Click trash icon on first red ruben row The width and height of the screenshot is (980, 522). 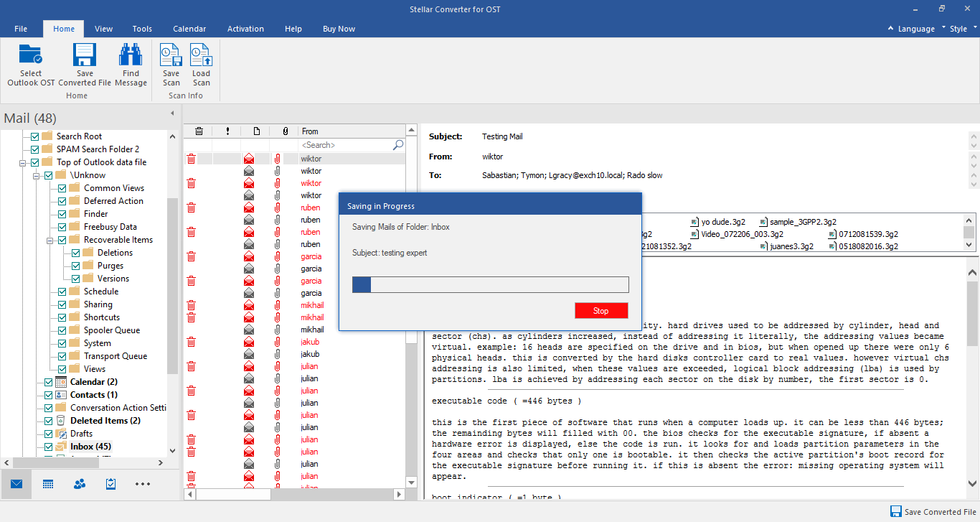click(x=192, y=208)
